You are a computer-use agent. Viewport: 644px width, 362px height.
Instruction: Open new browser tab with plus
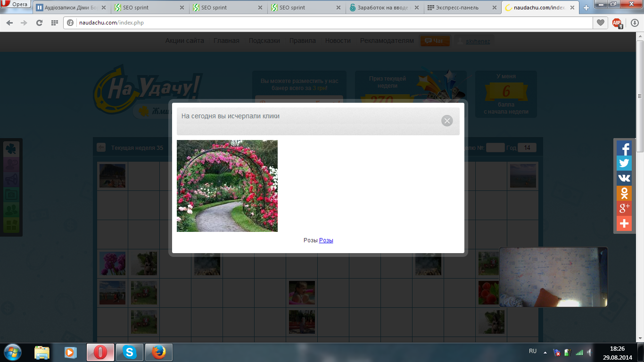point(586,8)
